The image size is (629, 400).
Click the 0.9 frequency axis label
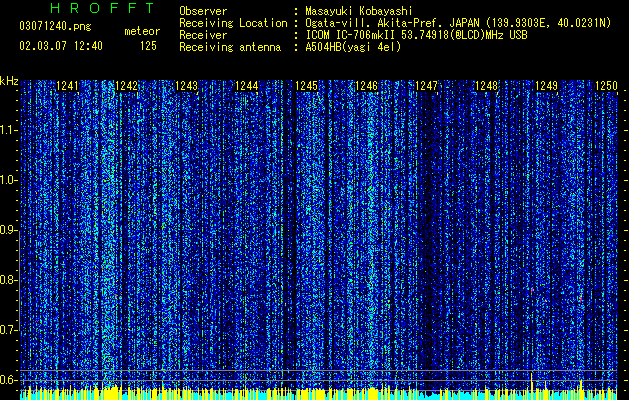click(8, 230)
